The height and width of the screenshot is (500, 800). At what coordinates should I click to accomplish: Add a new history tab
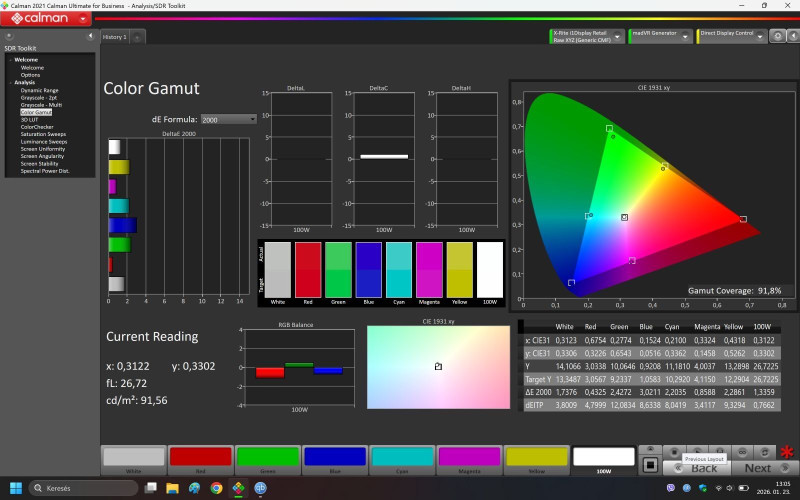(137, 37)
